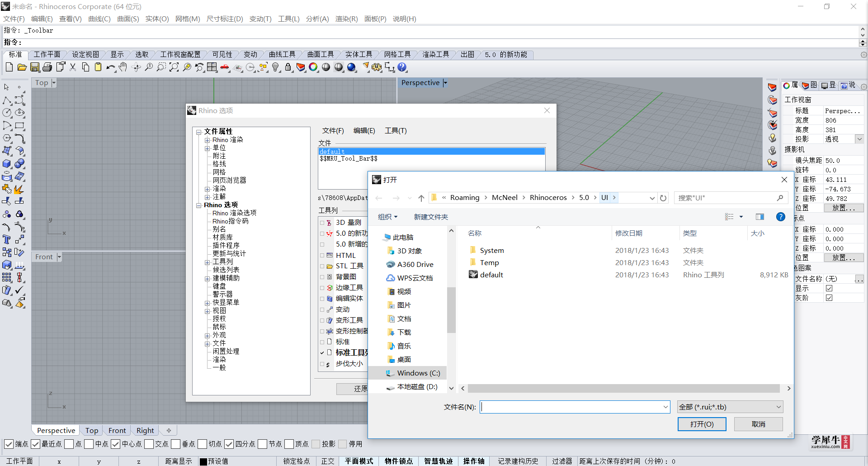Click the 操作轴 status bar button

[473, 461]
